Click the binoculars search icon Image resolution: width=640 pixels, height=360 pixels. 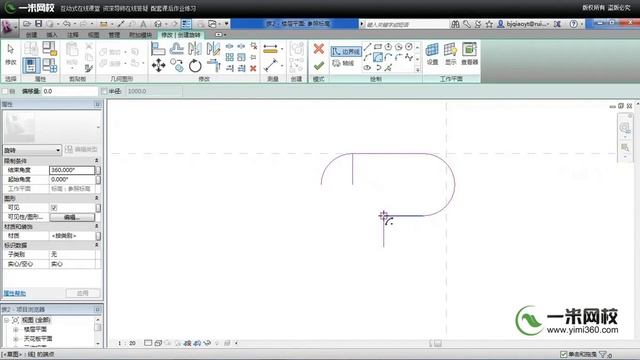(455, 24)
